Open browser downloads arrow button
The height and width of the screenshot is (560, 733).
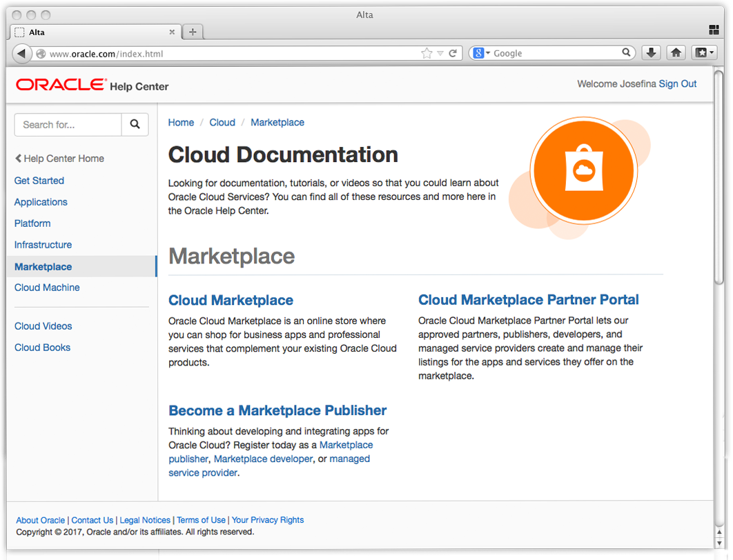click(x=651, y=53)
